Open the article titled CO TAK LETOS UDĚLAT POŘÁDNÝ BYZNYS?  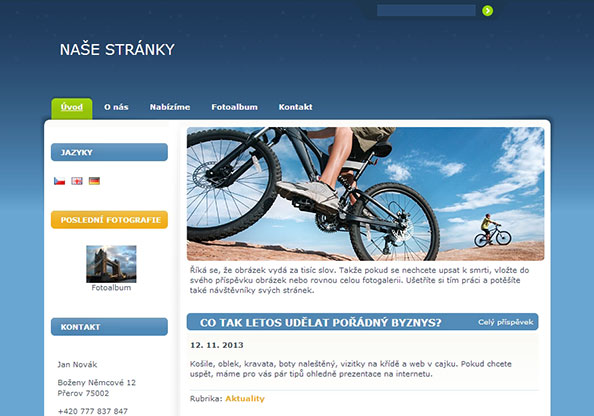point(320,323)
